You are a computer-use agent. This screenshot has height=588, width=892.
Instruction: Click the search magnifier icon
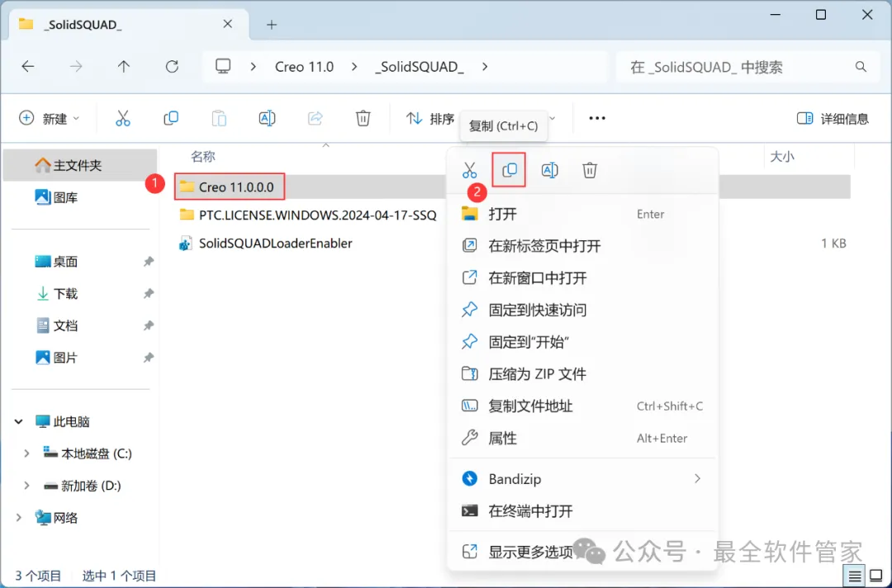861,67
